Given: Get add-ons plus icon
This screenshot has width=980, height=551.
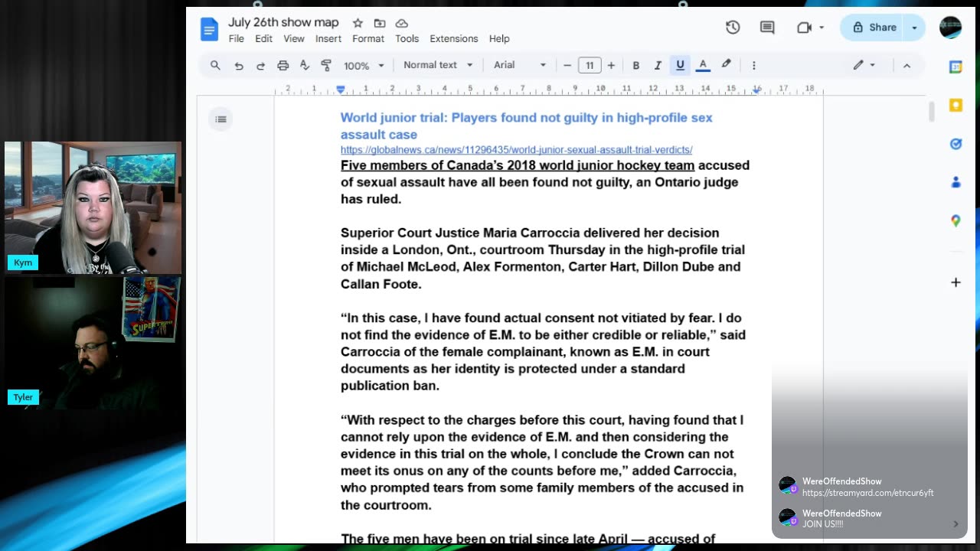Looking at the screenshot, I should 955,282.
